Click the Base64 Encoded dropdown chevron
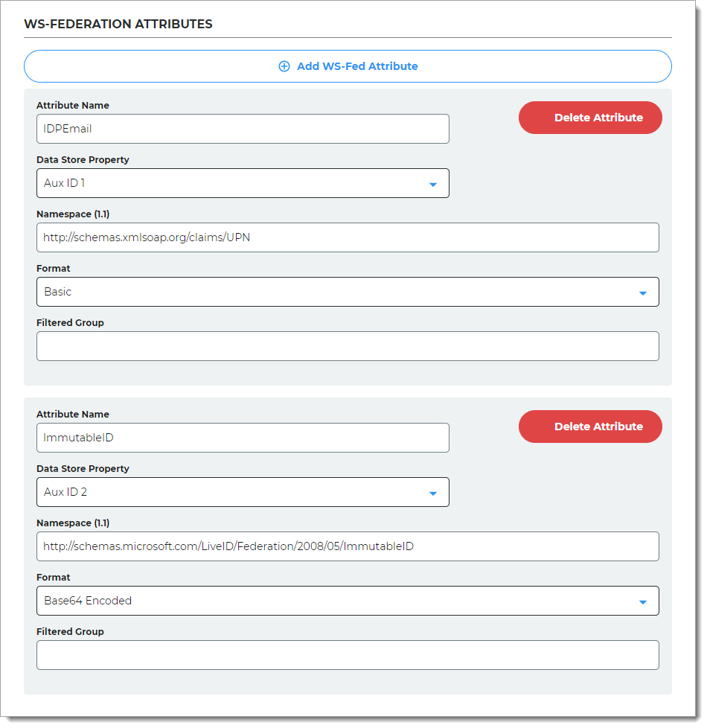Viewport: 707px width, 728px height. 643,601
